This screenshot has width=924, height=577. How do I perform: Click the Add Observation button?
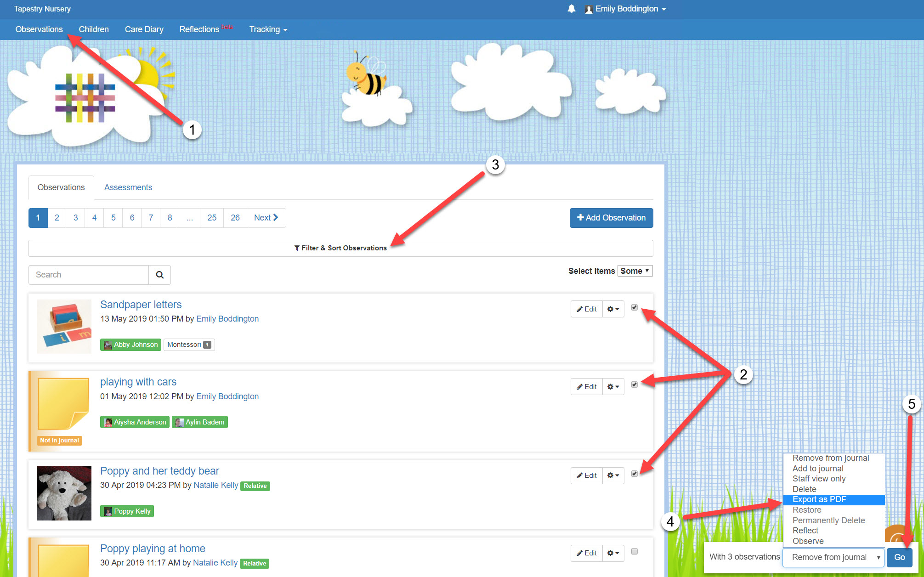coord(611,218)
